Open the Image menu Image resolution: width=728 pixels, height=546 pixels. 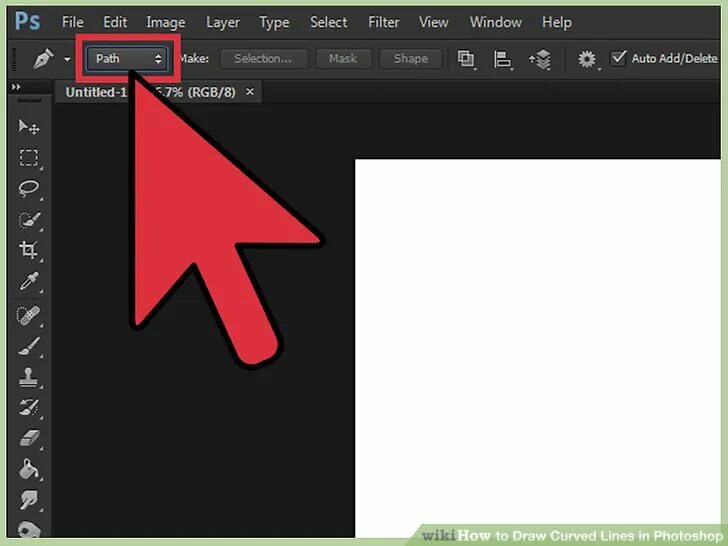pyautogui.click(x=166, y=22)
